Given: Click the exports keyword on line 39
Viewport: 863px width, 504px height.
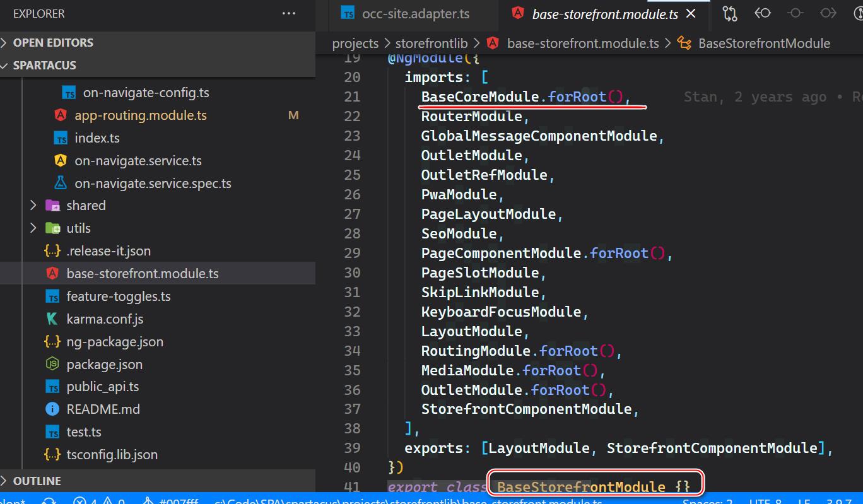Looking at the screenshot, I should [x=433, y=448].
